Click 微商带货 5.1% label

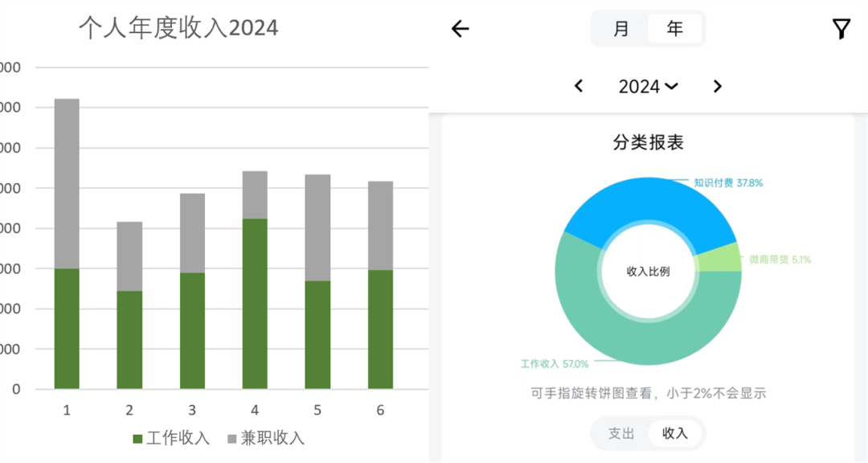click(780, 259)
